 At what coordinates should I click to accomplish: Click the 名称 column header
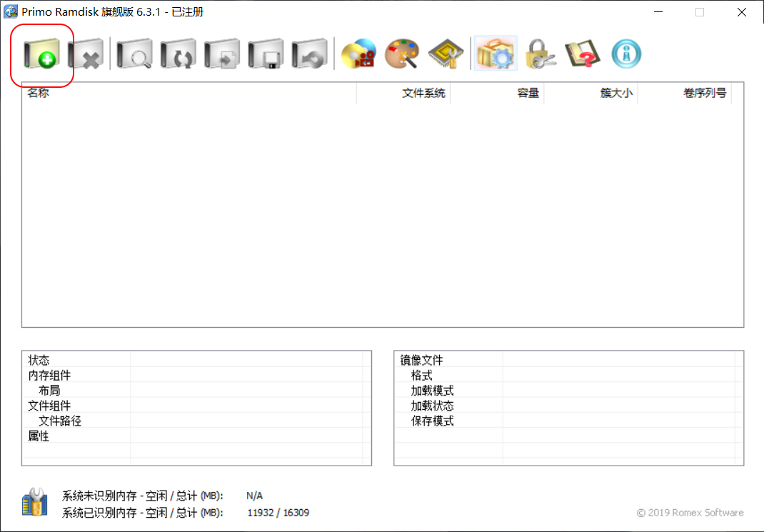(x=189, y=93)
